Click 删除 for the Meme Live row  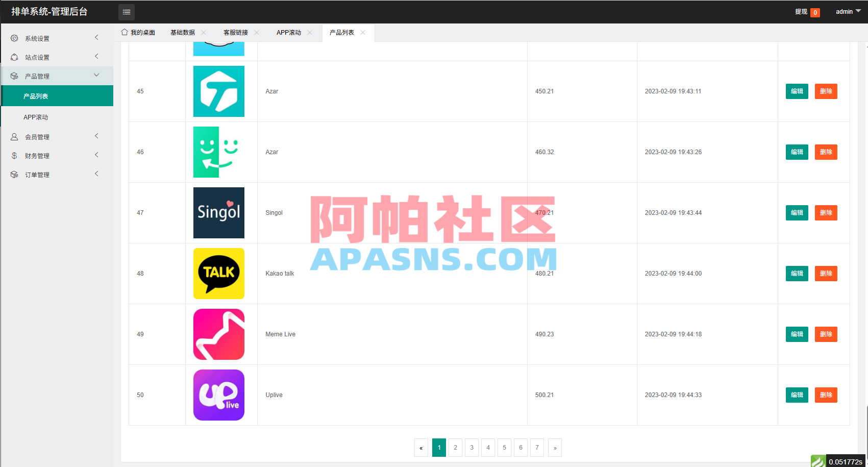tap(826, 334)
